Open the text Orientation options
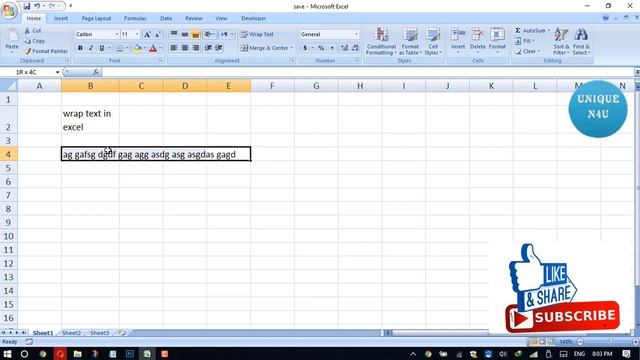The height and width of the screenshot is (360, 640). tap(209, 34)
